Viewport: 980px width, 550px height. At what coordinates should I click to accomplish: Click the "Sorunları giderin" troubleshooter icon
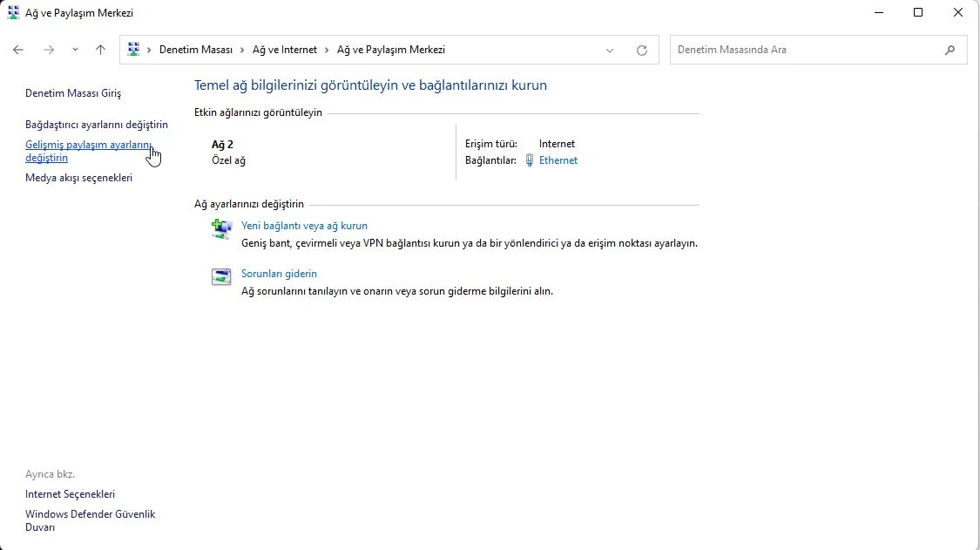pos(221,277)
